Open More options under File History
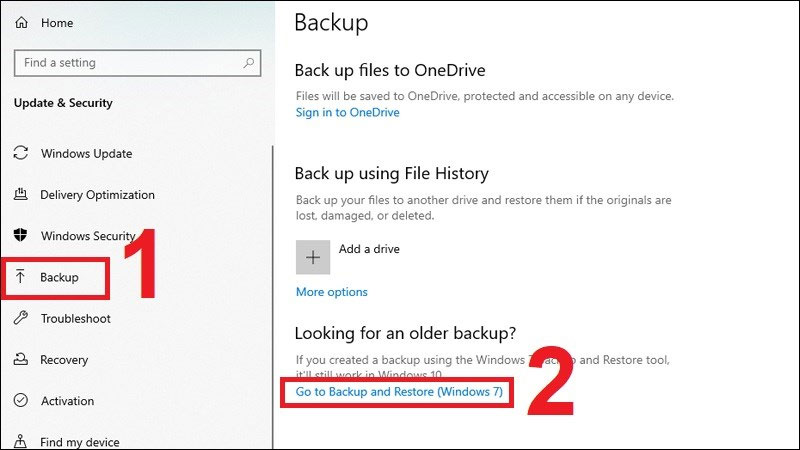This screenshot has width=800, height=450. (x=331, y=292)
